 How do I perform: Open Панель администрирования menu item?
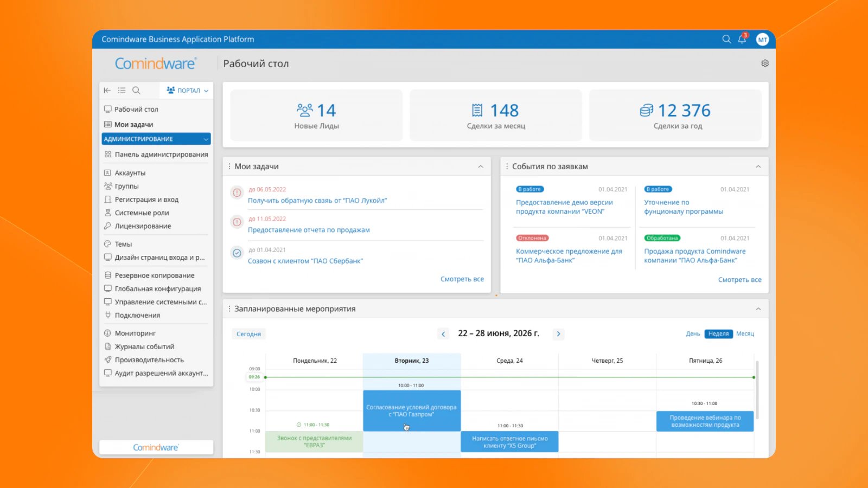coord(156,155)
